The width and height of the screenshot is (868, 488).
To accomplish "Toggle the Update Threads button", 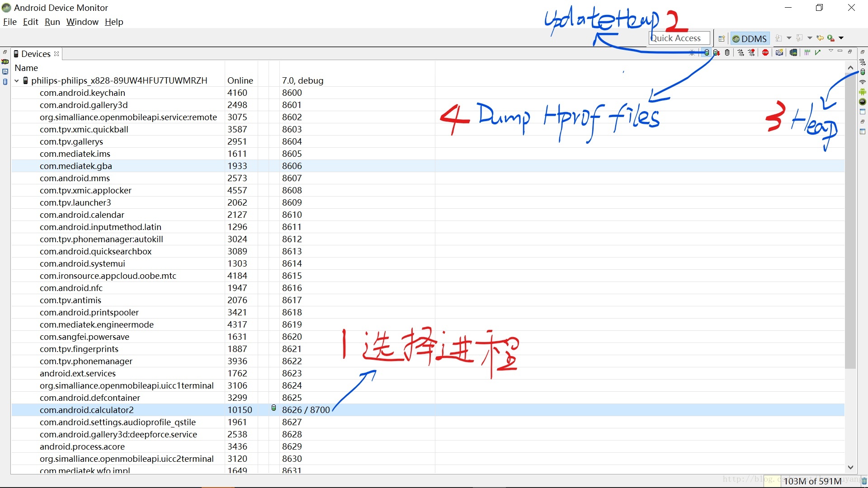I will 741,52.
